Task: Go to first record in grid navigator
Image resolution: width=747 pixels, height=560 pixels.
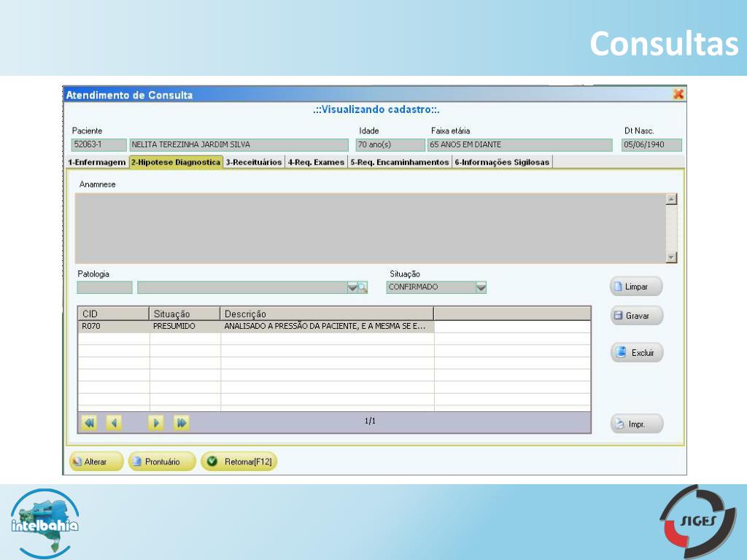Action: click(90, 422)
